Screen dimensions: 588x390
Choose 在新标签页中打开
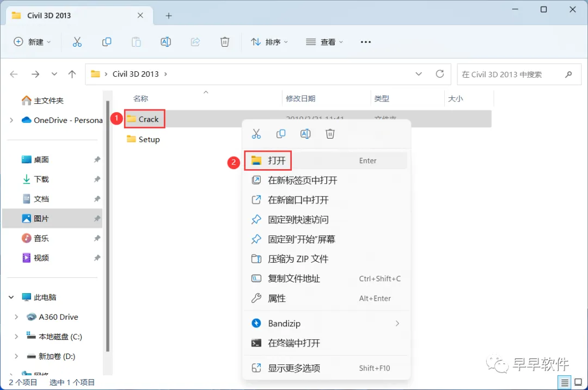click(326, 180)
